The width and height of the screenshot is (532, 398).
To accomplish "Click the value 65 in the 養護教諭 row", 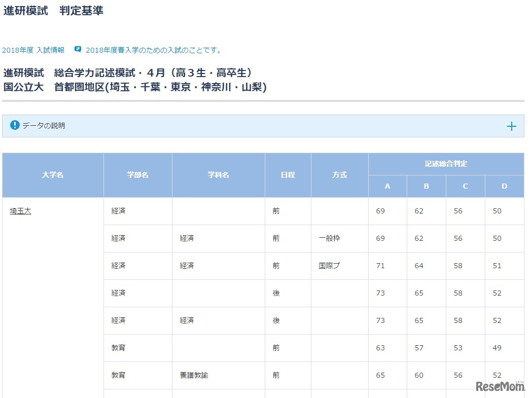I will [x=380, y=375].
